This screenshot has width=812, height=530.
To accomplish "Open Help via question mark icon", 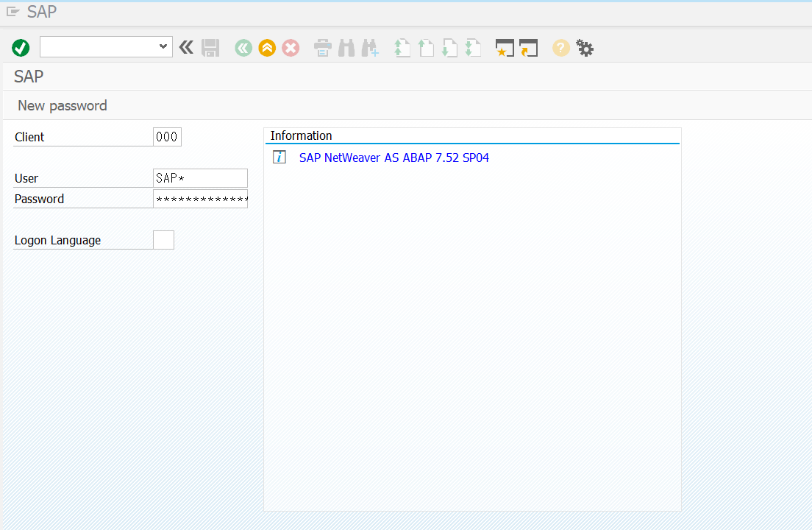I will (x=561, y=48).
